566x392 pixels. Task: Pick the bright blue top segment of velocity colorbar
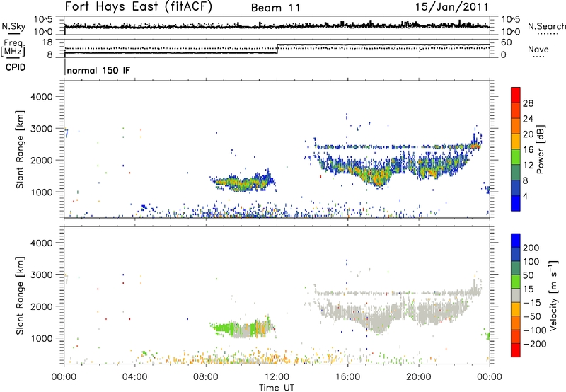tap(516, 241)
